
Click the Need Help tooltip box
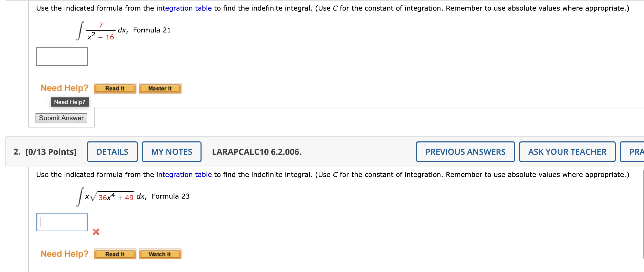[x=70, y=102]
